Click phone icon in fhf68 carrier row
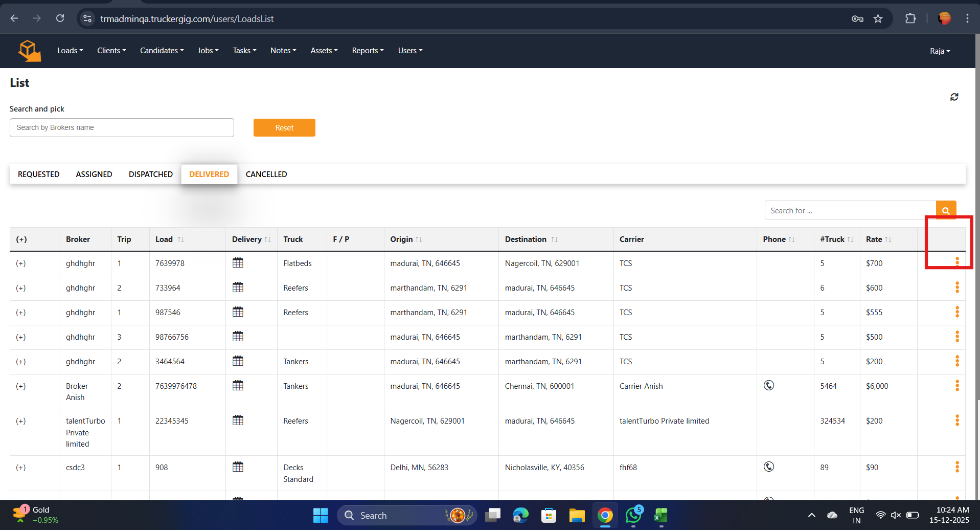980x530 pixels. pyautogui.click(x=769, y=467)
